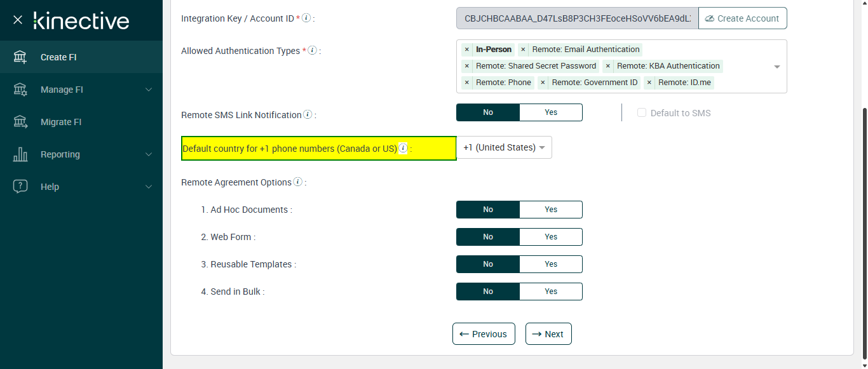Remove the In-Person authentication tag

[467, 50]
